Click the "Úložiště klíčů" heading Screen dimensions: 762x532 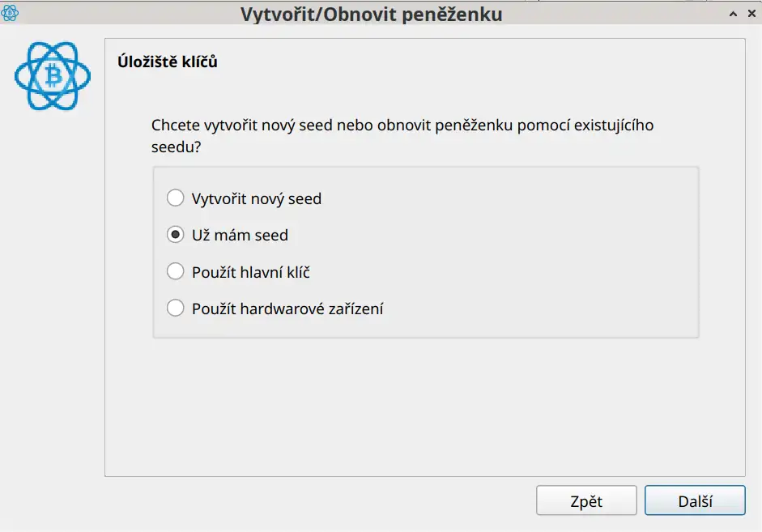[x=168, y=62]
